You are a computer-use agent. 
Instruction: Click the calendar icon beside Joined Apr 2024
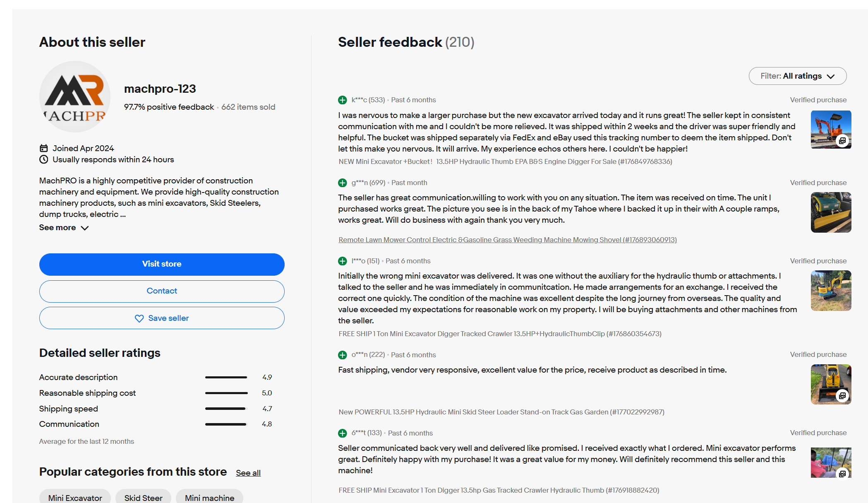tap(43, 148)
